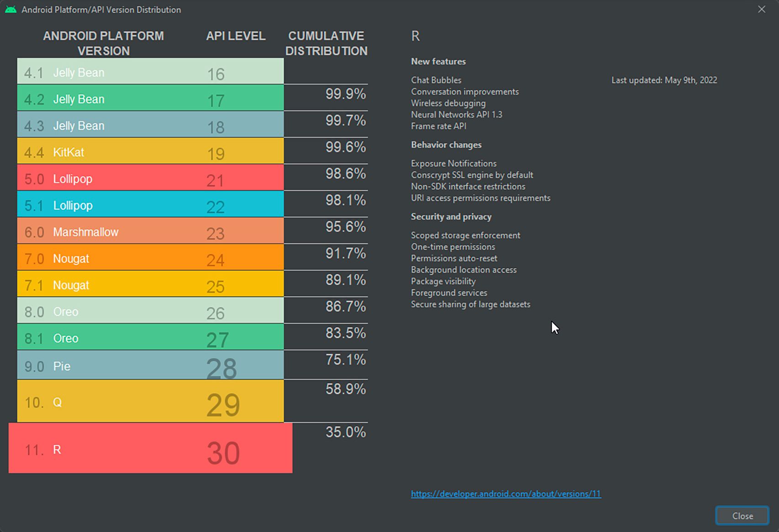Select the 11 R API 30 row
The image size is (779, 532).
click(x=150, y=448)
